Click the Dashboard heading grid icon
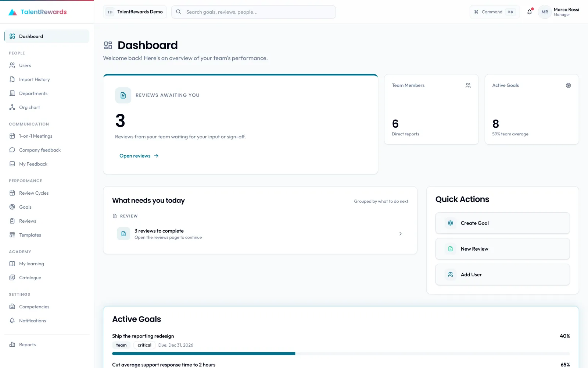Image resolution: width=588 pixels, height=368 pixels. (x=108, y=45)
